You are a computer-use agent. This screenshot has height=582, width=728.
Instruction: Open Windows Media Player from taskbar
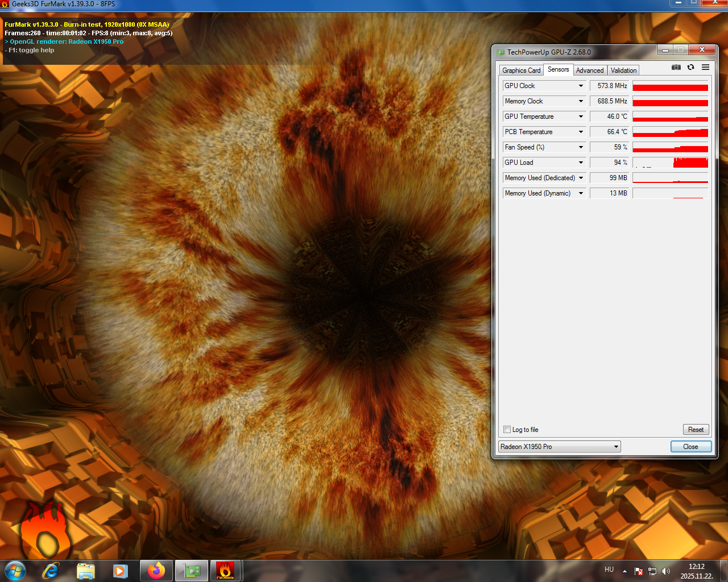120,571
